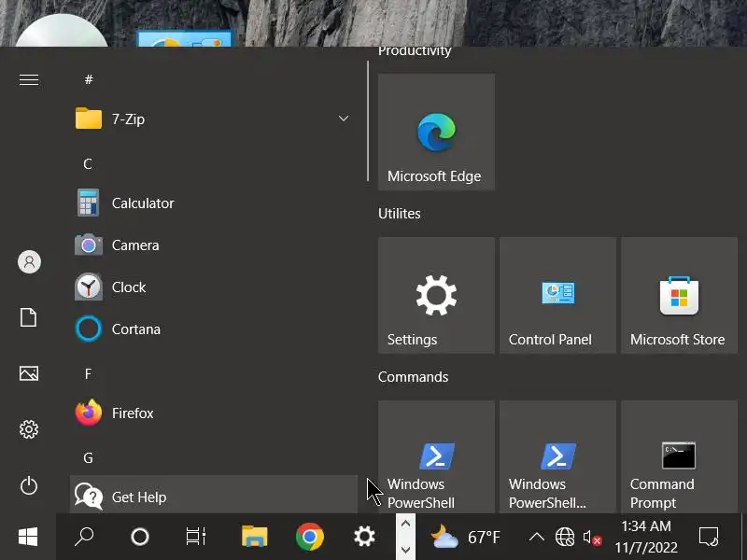Open the network globe tray icon
Image resolution: width=747 pixels, height=560 pixels.
(x=565, y=538)
